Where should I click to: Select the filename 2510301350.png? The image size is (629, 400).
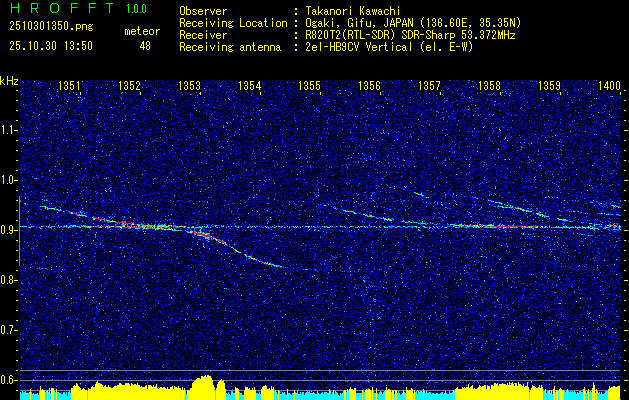coord(51,27)
